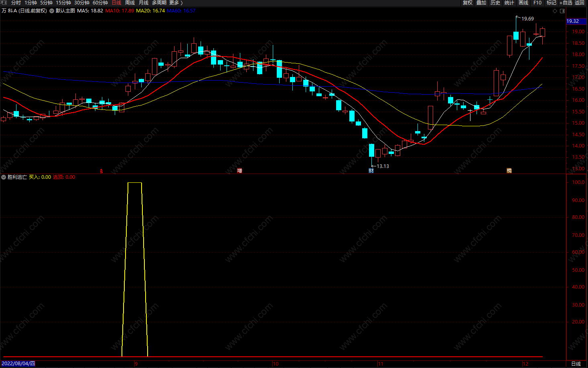The width and height of the screenshot is (588, 368).
Task: Click the 100.00 scale label in sub-chart
Action: pyautogui.click(x=578, y=182)
